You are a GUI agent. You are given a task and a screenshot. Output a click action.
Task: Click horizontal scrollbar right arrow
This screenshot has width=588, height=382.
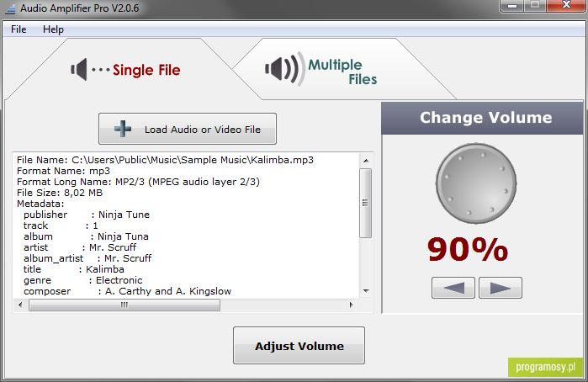coord(351,305)
